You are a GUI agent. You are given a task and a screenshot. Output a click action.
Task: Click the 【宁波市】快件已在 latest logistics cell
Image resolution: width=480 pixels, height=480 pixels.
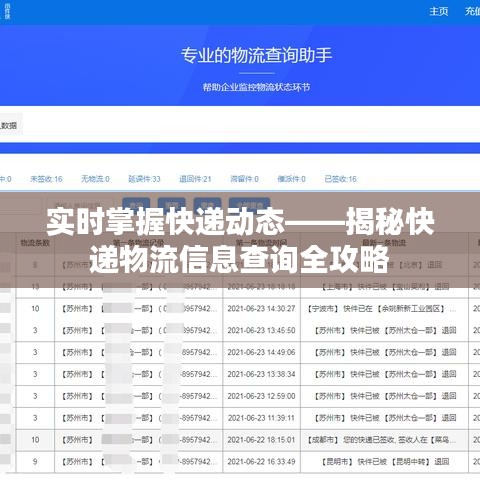click(384, 309)
